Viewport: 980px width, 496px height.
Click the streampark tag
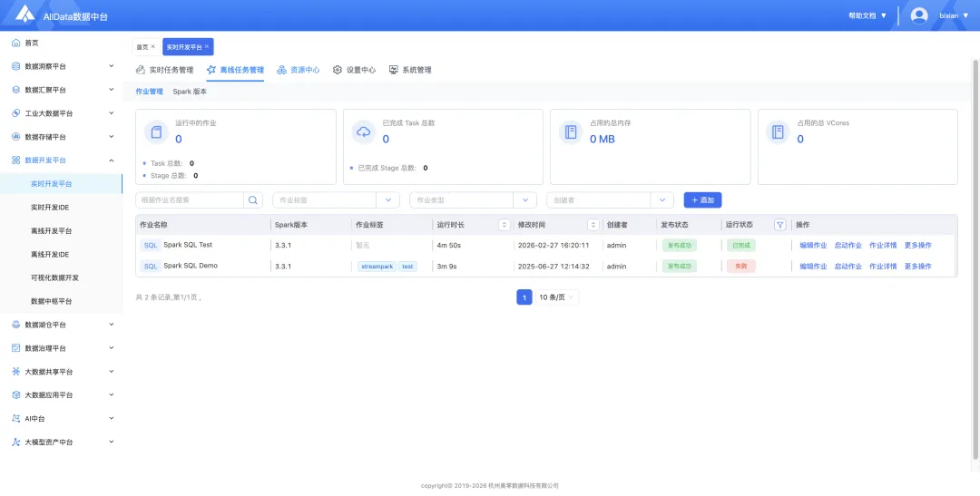[377, 266]
